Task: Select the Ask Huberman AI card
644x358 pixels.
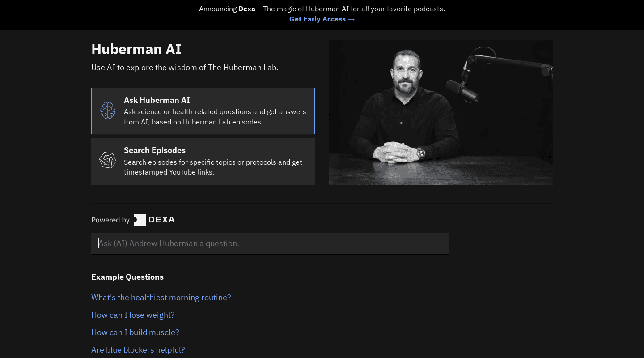Action: (x=203, y=111)
